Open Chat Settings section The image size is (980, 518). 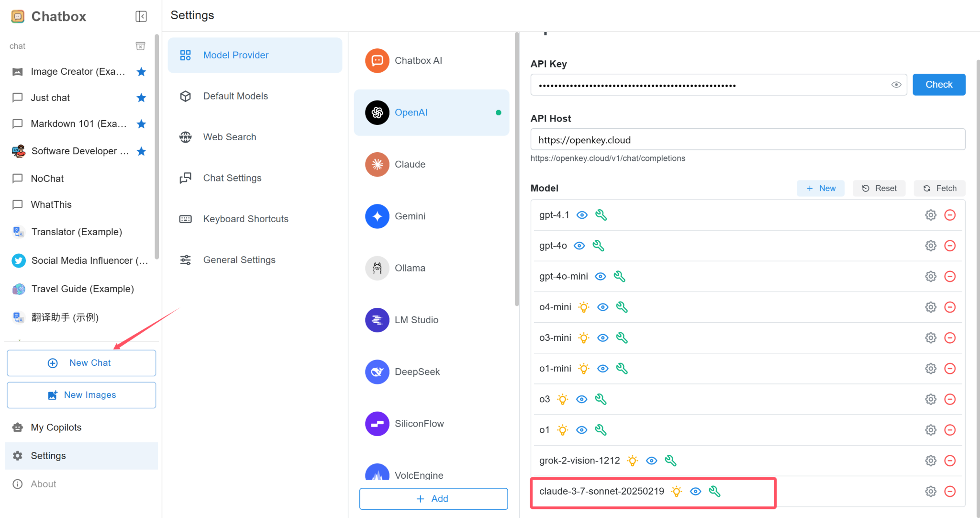(255, 178)
